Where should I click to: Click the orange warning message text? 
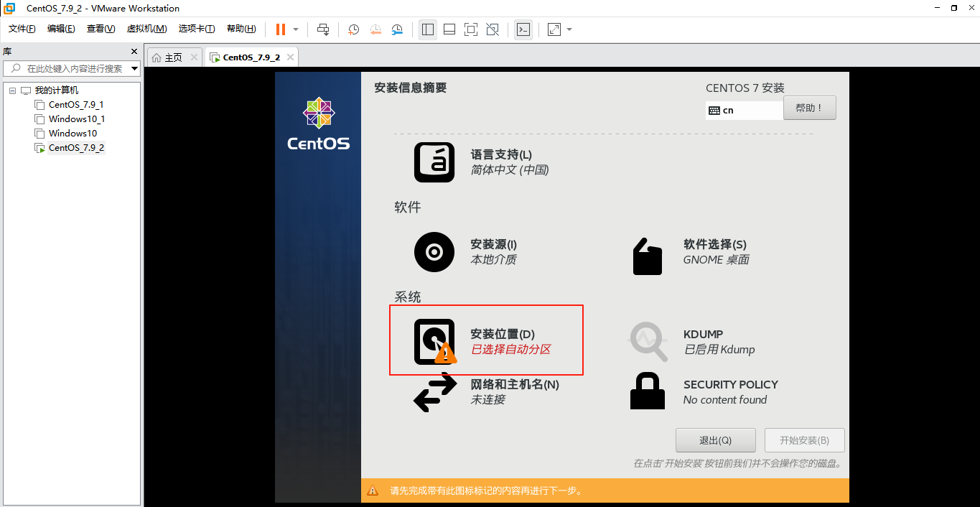click(x=486, y=491)
